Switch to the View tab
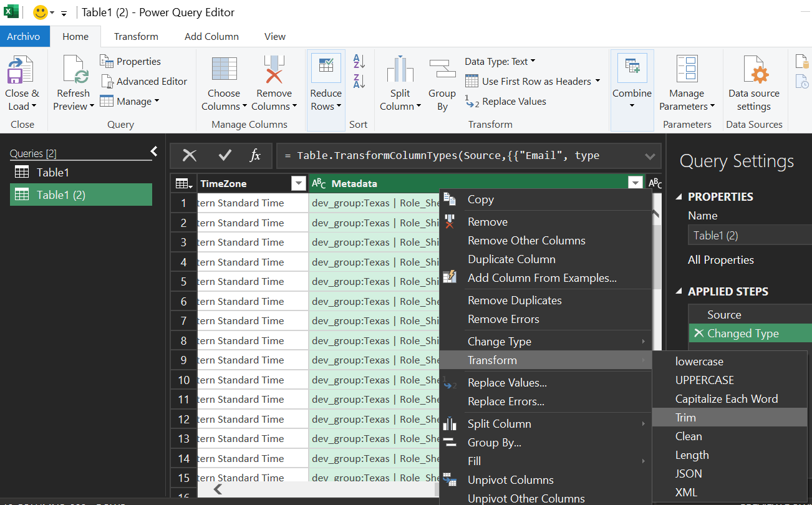 (275, 36)
